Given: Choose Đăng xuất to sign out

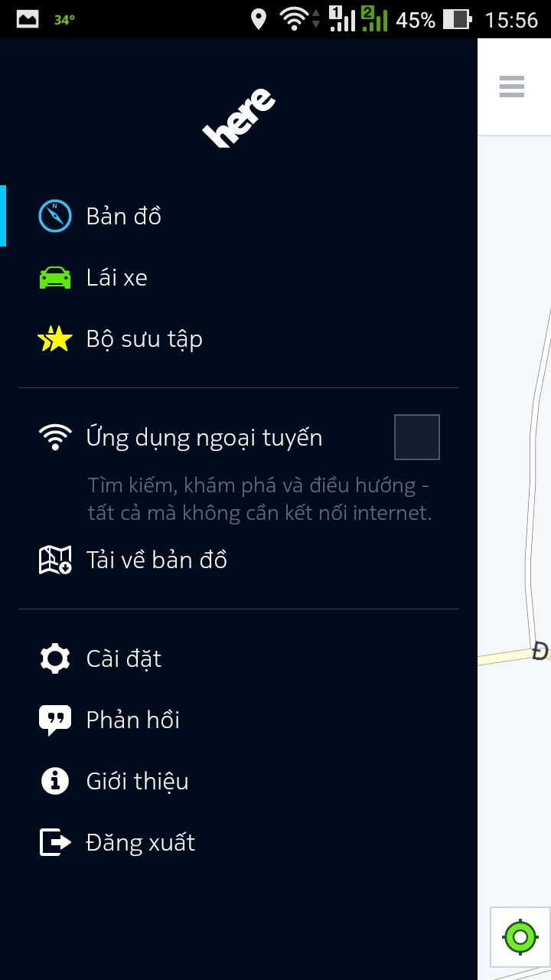Looking at the screenshot, I should coord(239,842).
